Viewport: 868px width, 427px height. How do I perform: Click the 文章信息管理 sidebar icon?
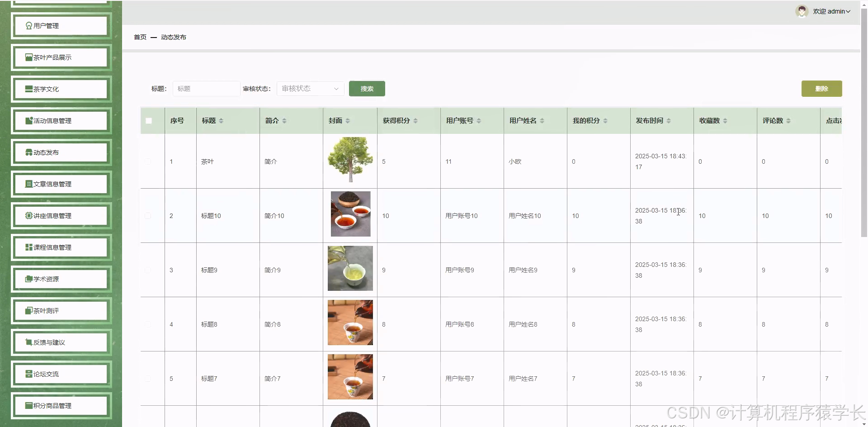pyautogui.click(x=29, y=184)
